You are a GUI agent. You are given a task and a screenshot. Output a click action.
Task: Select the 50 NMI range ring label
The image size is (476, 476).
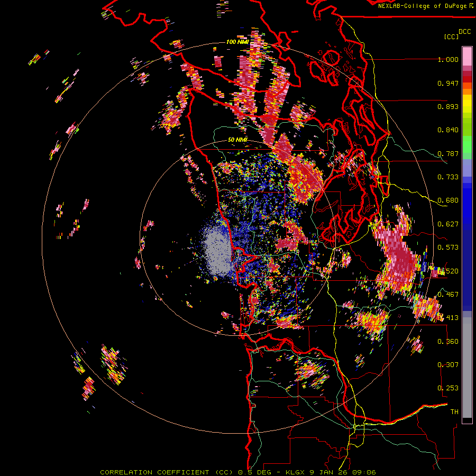pos(237,140)
